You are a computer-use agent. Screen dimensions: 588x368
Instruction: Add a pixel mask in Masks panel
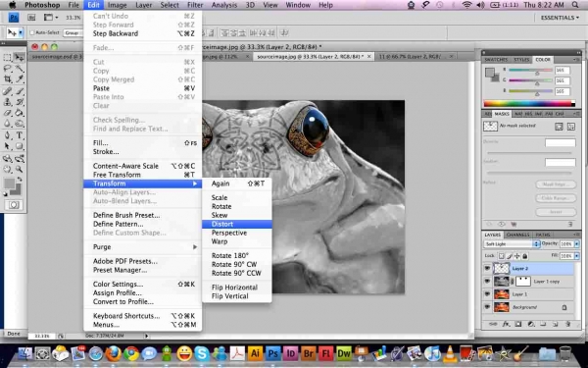point(559,127)
